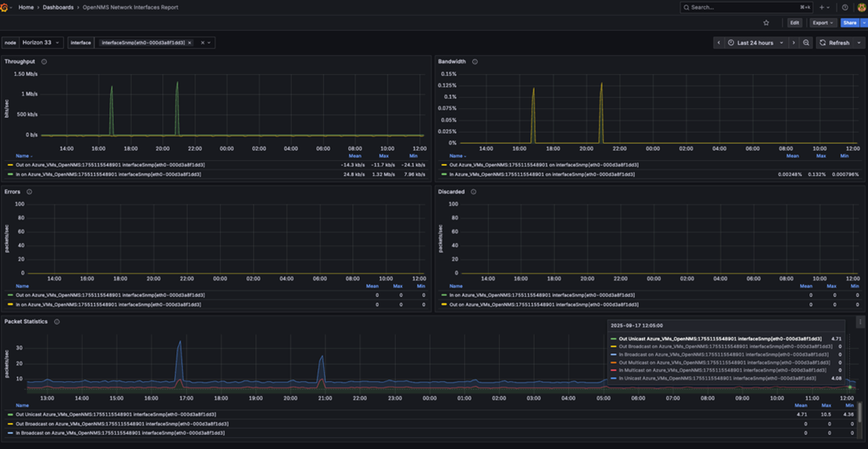Click the zoom out time range icon

coord(806,42)
